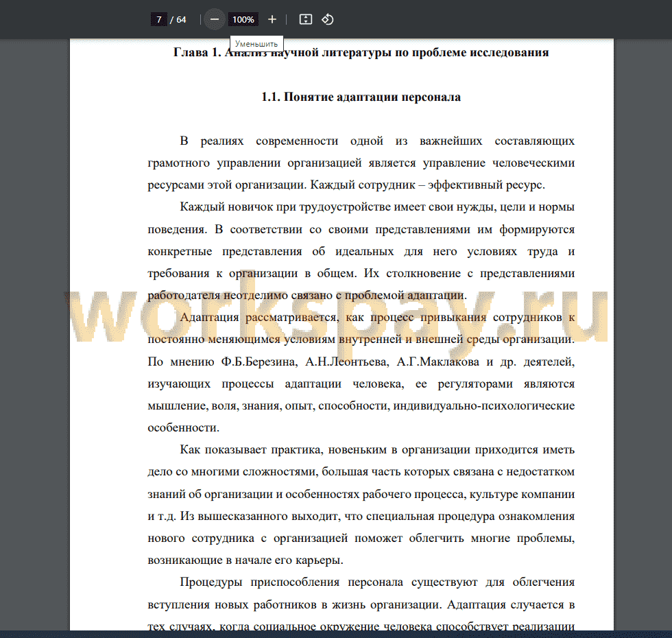Click the line starting "Каждый новичок при трудоустройстве"
This screenshot has height=638, width=672.
tap(377, 207)
